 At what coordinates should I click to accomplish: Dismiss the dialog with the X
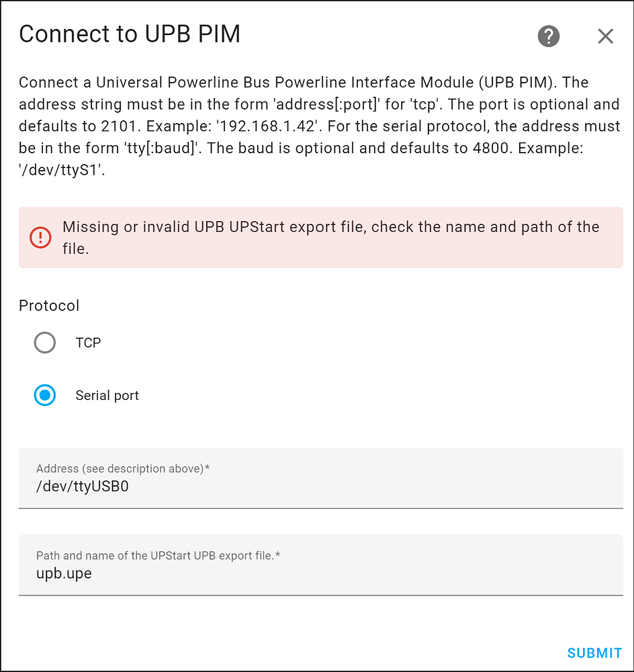605,36
